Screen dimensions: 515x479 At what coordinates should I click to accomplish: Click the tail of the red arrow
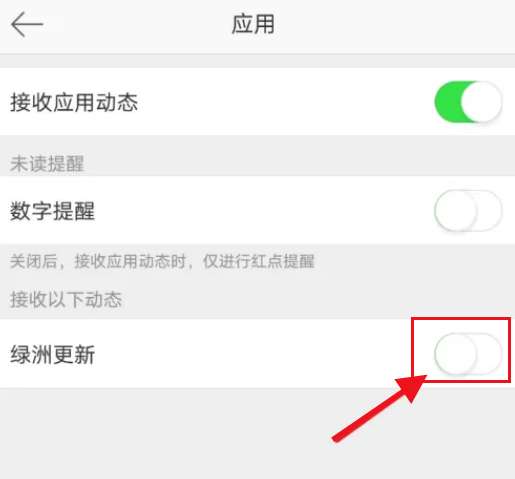pyautogui.click(x=337, y=438)
